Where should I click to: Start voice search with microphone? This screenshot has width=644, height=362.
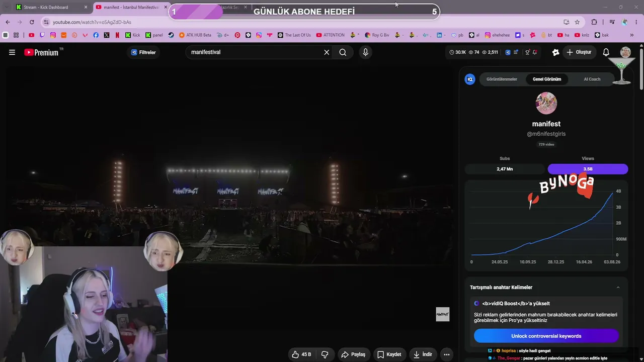(365, 52)
